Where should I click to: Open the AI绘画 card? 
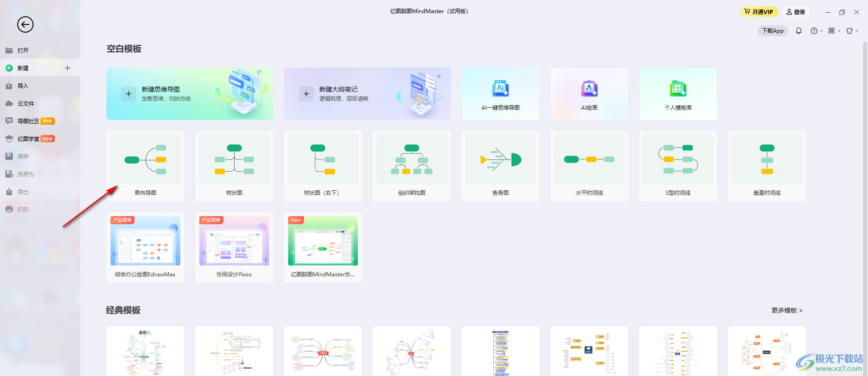coord(589,94)
